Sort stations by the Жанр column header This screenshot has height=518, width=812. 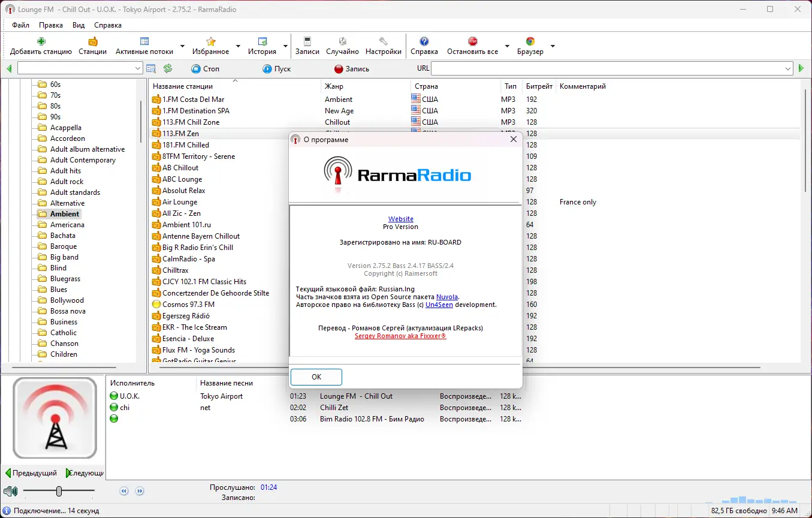click(366, 86)
